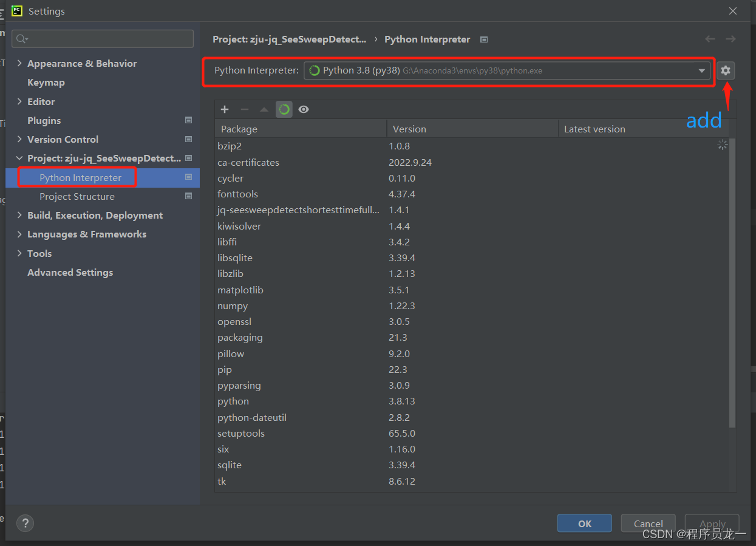Expand the Build, Execution, Deployment section
This screenshot has height=546, width=756.
19,215
